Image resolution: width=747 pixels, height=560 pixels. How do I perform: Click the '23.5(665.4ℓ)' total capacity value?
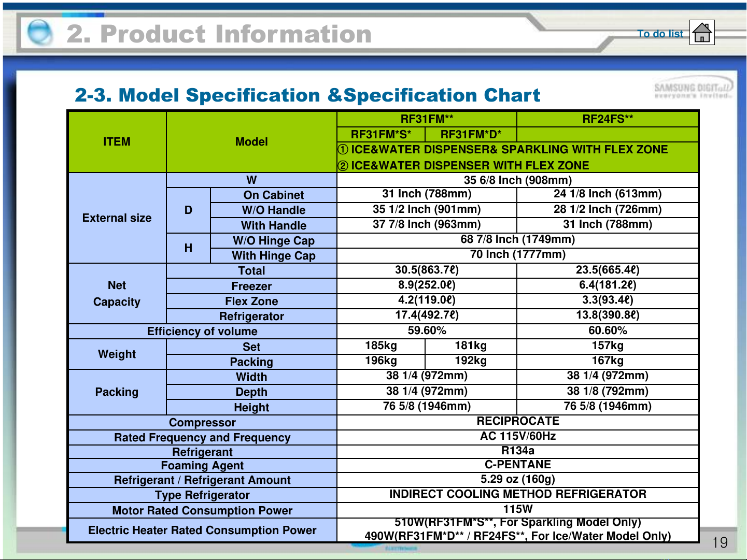point(608,270)
